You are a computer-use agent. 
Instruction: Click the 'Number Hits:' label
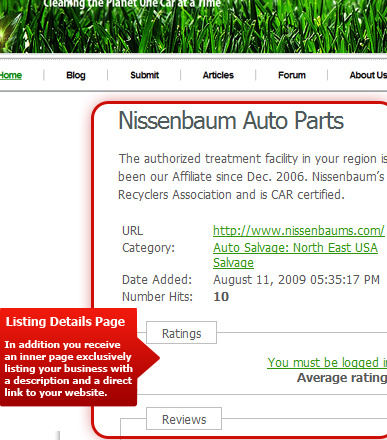pyautogui.click(x=157, y=297)
